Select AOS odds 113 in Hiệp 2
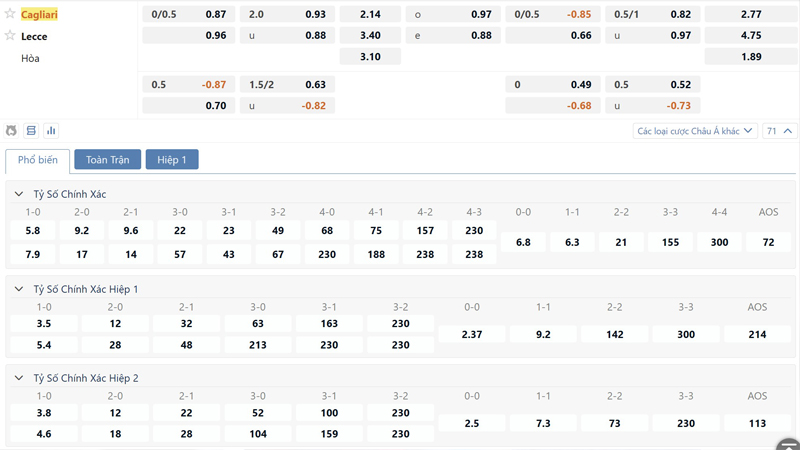The width and height of the screenshot is (800, 450). coord(757,423)
